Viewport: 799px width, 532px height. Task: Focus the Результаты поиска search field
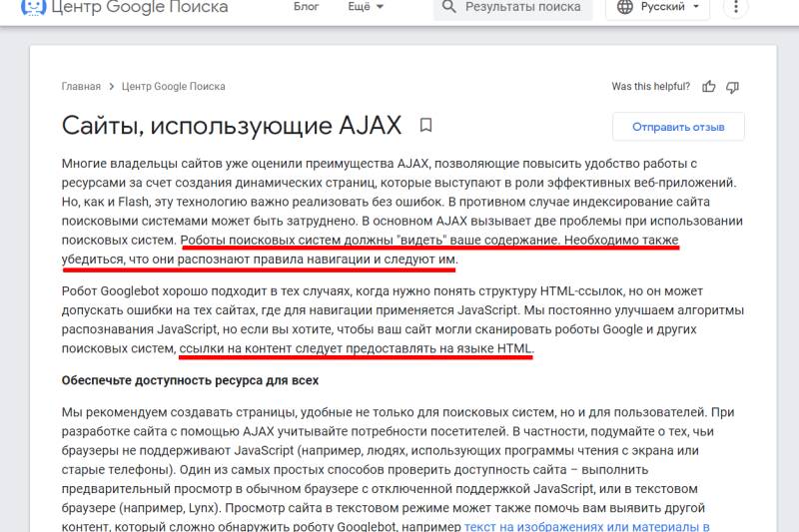tap(512, 8)
